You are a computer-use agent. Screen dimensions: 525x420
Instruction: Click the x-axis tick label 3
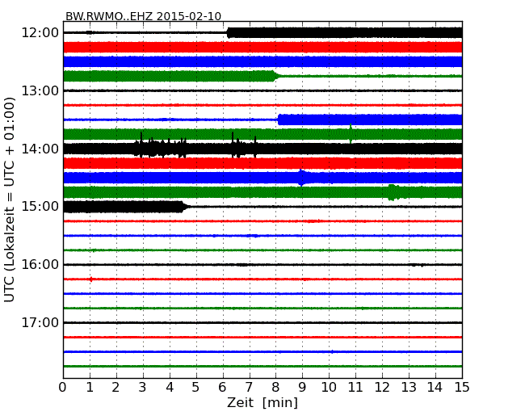click(x=143, y=388)
